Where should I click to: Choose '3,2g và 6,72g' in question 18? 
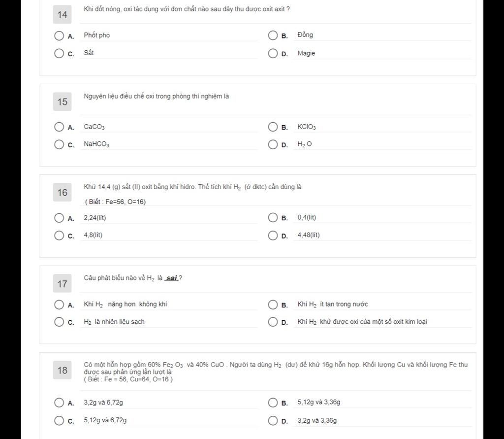tap(59, 403)
